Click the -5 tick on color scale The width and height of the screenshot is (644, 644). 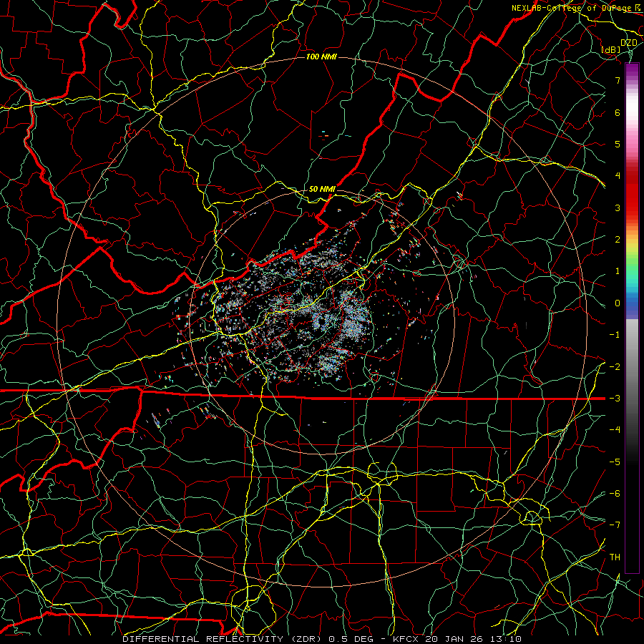615,462
